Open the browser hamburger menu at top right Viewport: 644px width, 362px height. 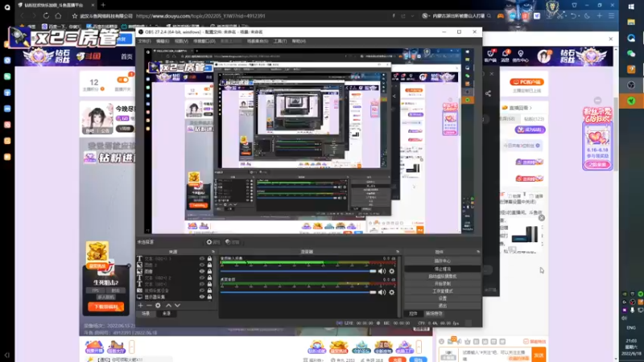tap(612, 16)
